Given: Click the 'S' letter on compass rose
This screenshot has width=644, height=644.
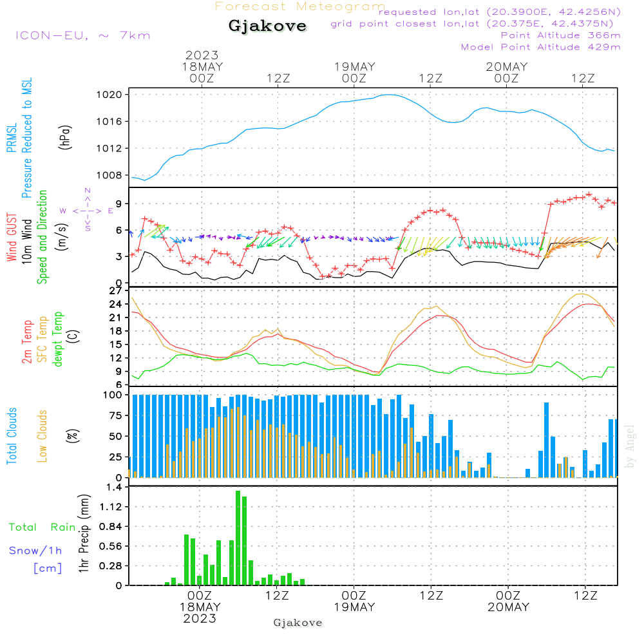Looking at the screenshot, I should pos(88,229).
